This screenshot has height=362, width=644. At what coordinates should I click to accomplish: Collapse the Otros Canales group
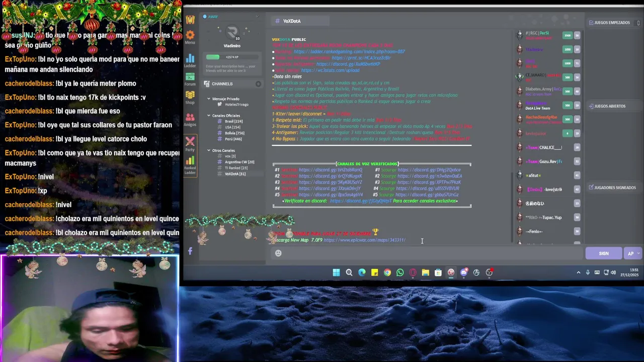[209, 150]
